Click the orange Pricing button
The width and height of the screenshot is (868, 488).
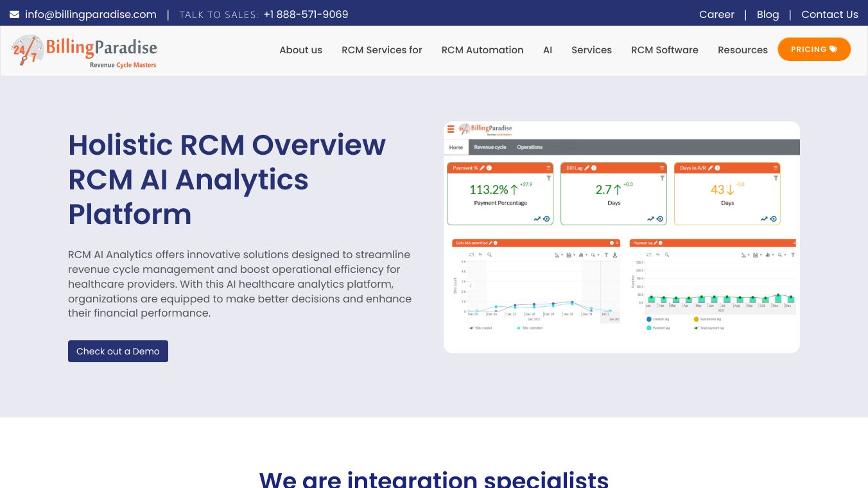click(x=814, y=49)
